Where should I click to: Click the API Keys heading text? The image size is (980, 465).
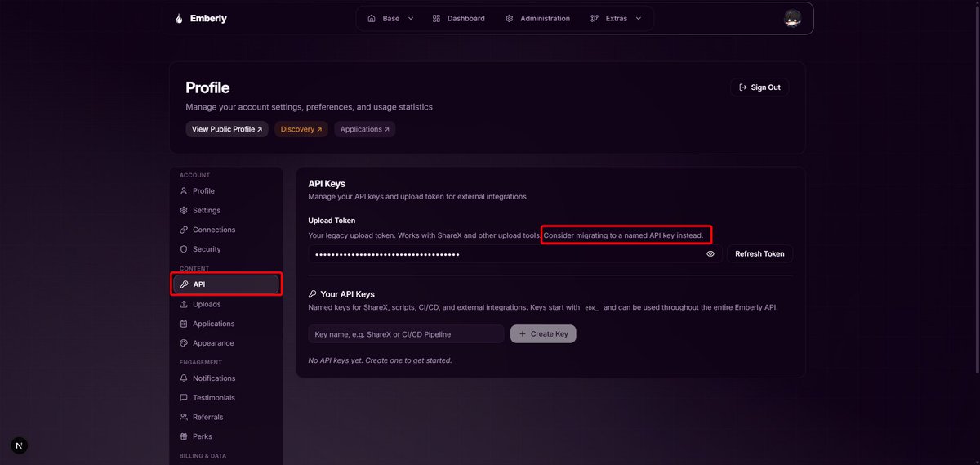(327, 184)
